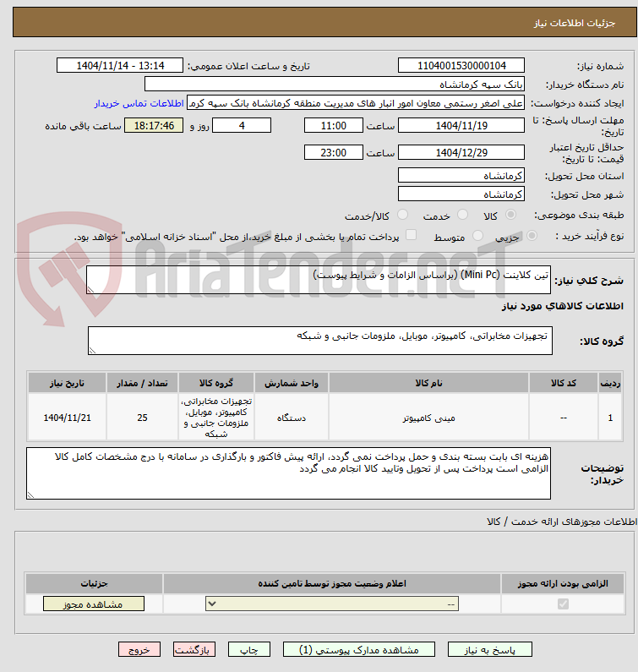Open اطلاعات تماس خریدار link

[139, 103]
